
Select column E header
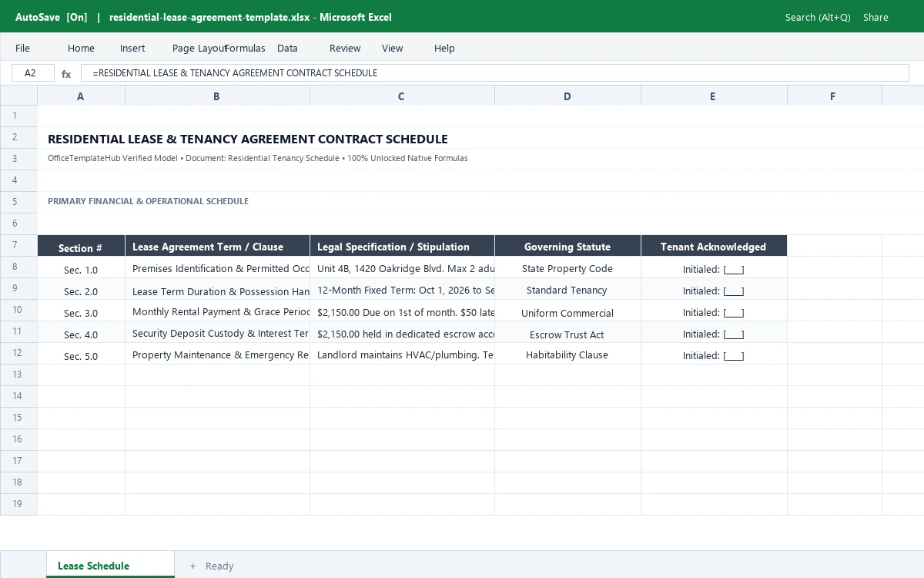[714, 96]
